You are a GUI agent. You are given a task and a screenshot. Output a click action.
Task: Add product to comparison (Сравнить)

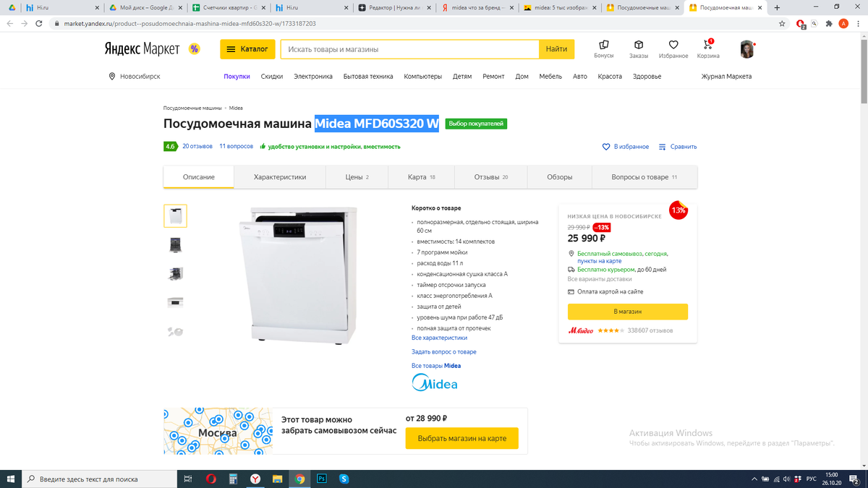(x=678, y=147)
